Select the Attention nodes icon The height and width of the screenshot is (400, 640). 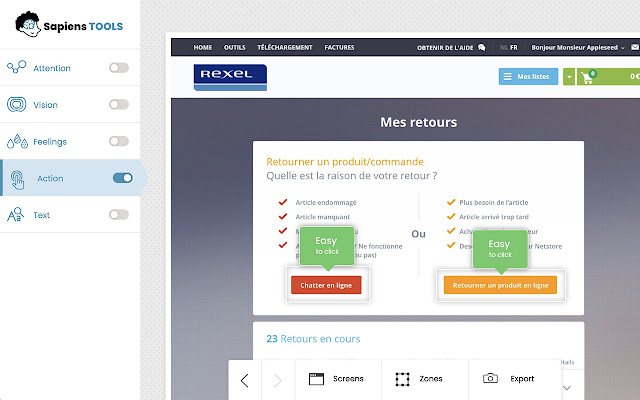click(17, 67)
